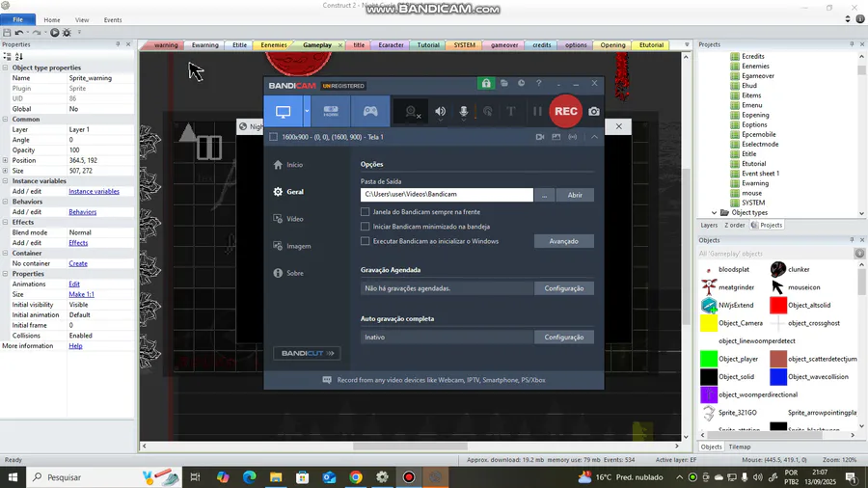This screenshot has width=868, height=488.
Task: Click the output folder path field
Action: pyautogui.click(x=447, y=195)
